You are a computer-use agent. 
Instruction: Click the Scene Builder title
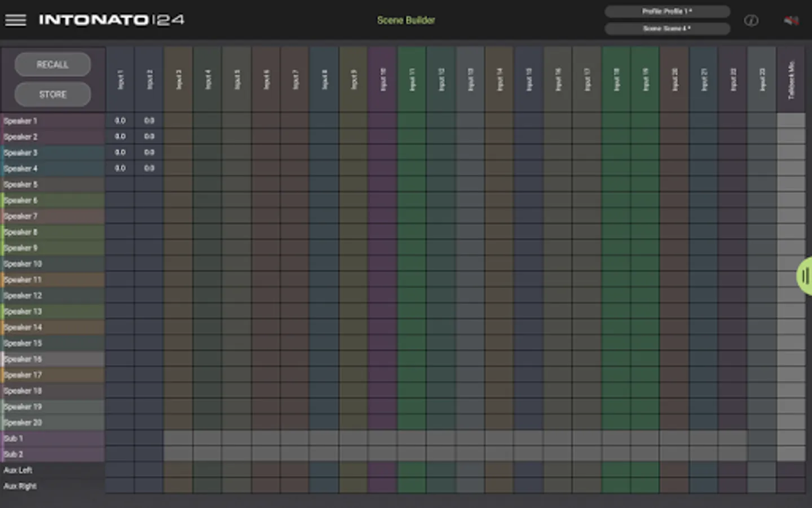point(406,20)
